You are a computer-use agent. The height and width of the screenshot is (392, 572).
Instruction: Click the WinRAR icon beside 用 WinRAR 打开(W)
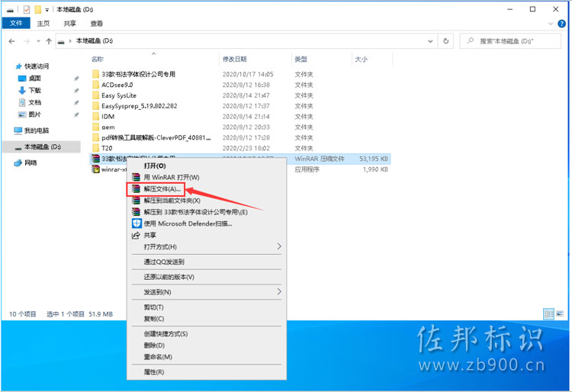pos(136,177)
